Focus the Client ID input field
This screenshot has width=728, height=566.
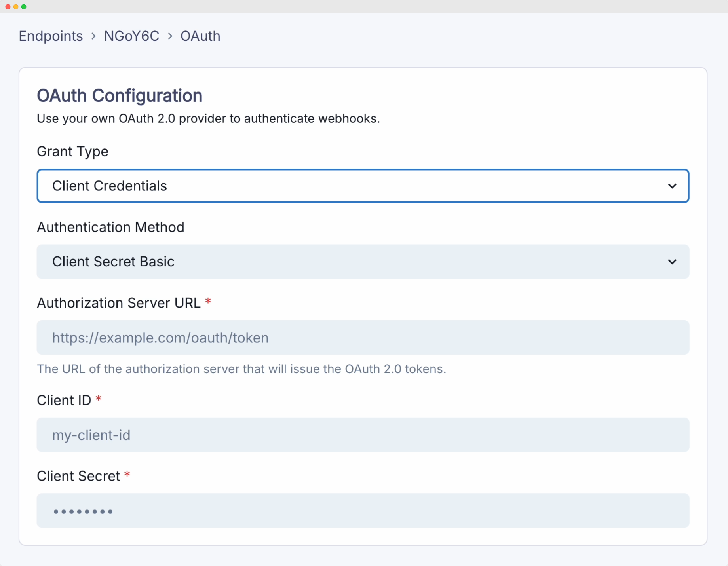pos(363,435)
